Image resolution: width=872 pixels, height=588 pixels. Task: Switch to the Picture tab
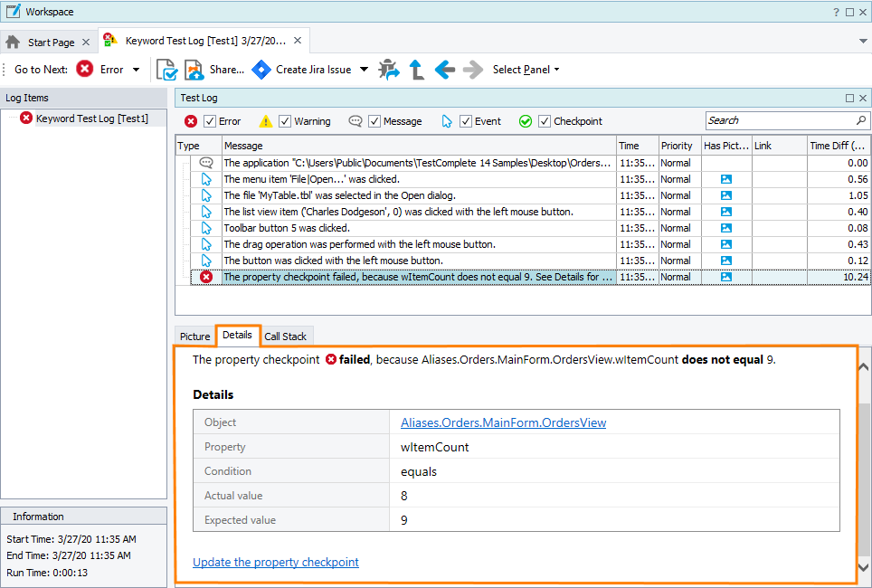pyautogui.click(x=194, y=337)
